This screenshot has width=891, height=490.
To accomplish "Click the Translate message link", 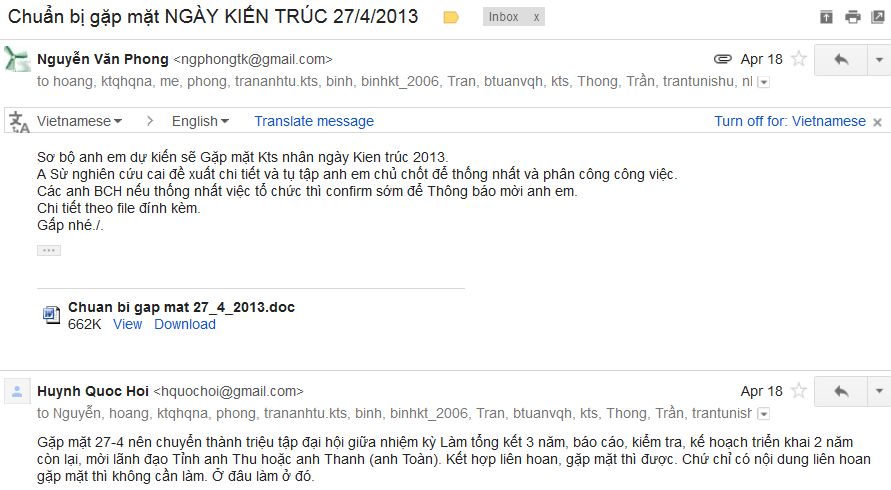I will [314, 121].
